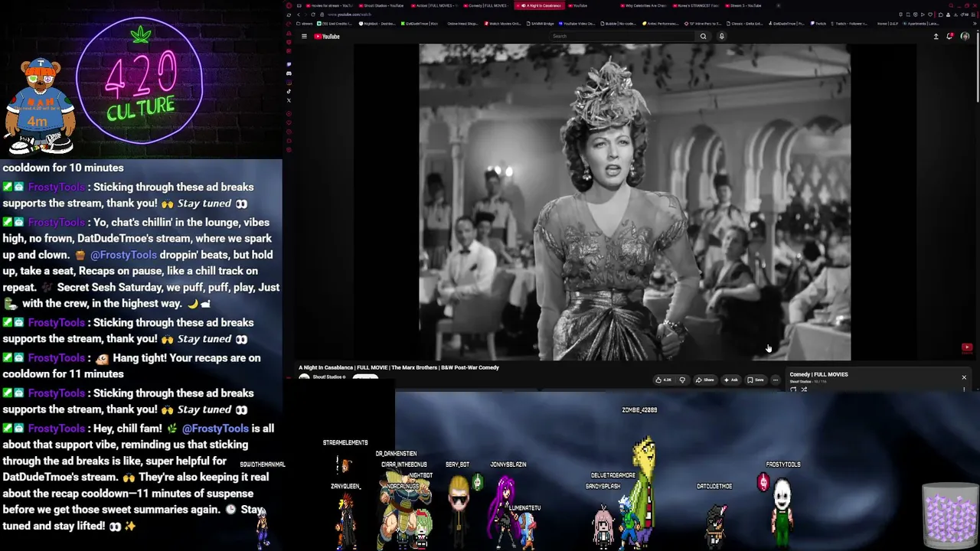Like the video with thumbs-up 4.3K
Screen dimensions: 980x551
click(x=663, y=380)
